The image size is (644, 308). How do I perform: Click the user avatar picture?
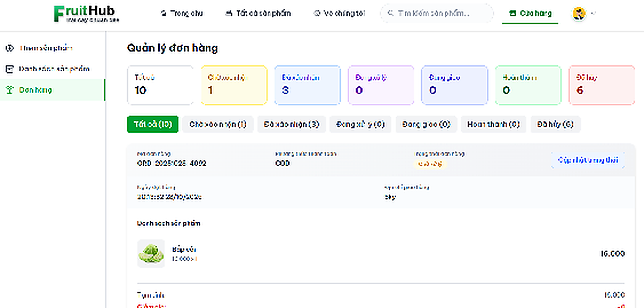click(x=579, y=13)
